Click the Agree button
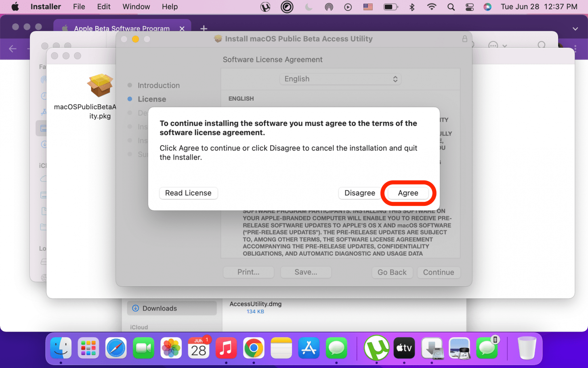The image size is (588, 368). click(x=408, y=193)
